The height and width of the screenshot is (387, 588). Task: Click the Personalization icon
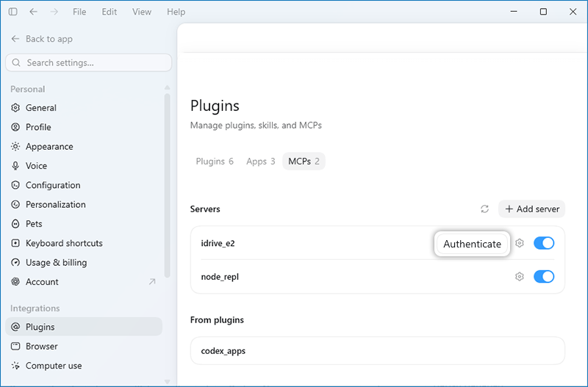[15, 205]
